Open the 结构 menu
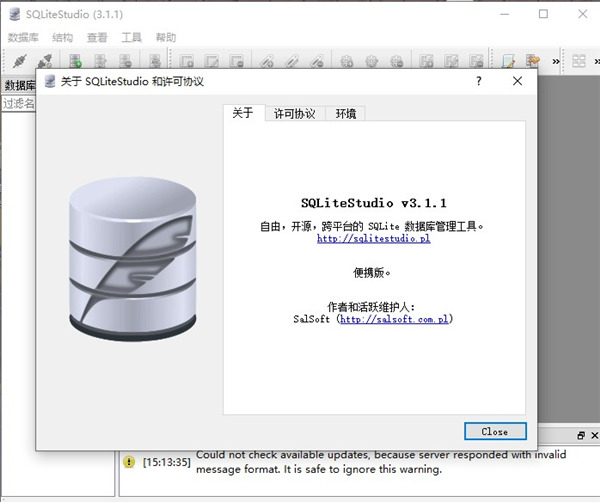The image size is (600, 502). (x=62, y=37)
